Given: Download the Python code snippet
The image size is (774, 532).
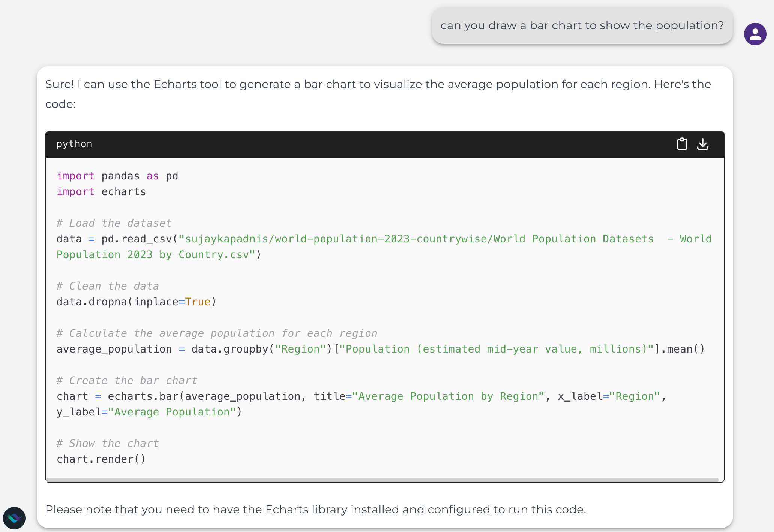Looking at the screenshot, I should pos(703,144).
